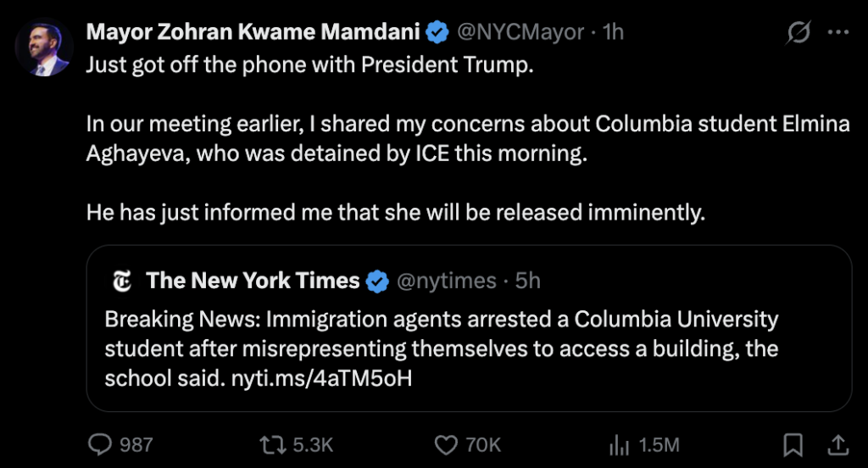
Task: Click the Times' blue verified badge
Action: pyautogui.click(x=378, y=281)
